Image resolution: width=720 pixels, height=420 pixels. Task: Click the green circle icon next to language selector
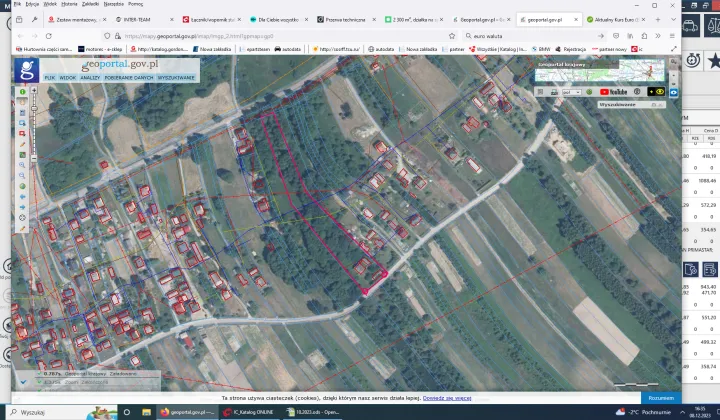tap(589, 92)
